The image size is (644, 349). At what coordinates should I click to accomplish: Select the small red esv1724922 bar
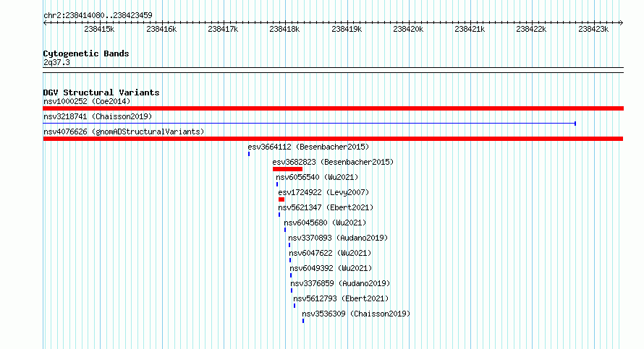tap(281, 199)
